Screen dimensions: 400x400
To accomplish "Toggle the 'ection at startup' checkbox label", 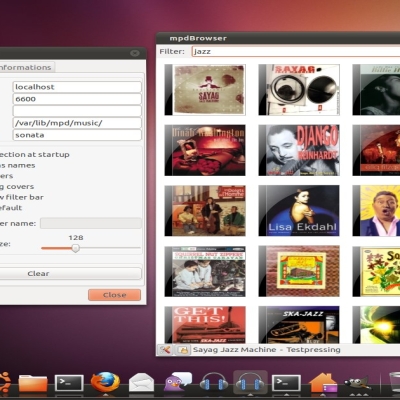I will coord(35,154).
